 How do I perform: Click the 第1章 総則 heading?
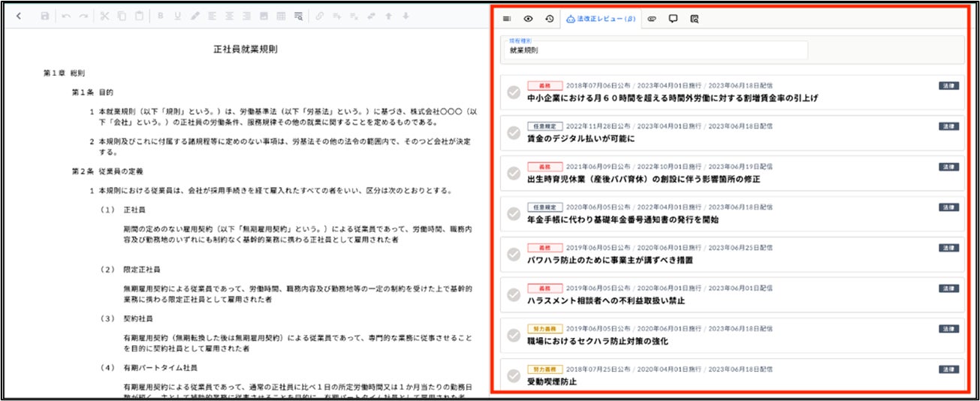point(65,74)
